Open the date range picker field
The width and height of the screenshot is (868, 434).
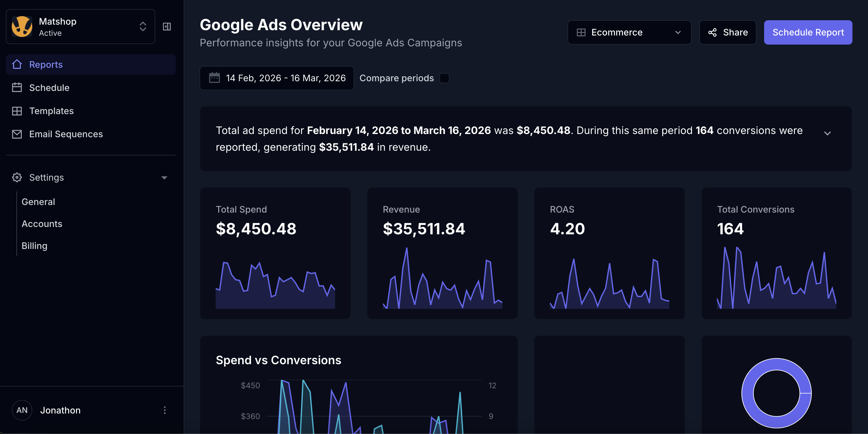[277, 78]
